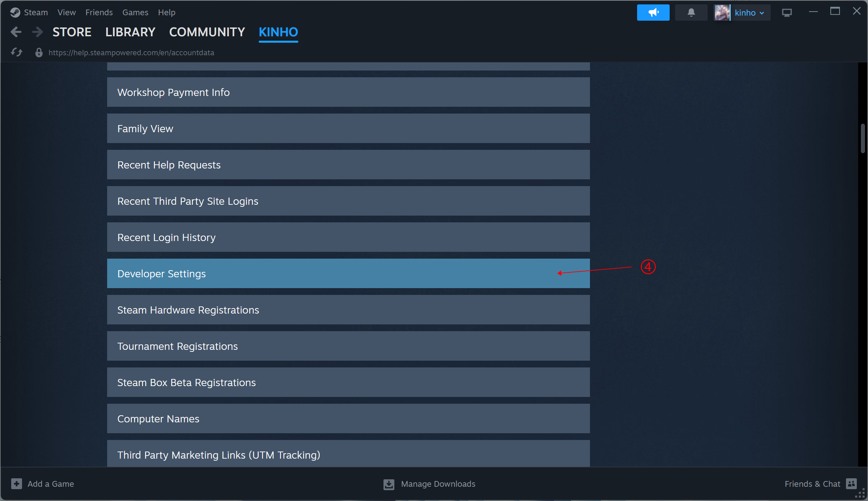The height and width of the screenshot is (501, 868).
Task: Open the Games menu
Action: [x=135, y=13]
